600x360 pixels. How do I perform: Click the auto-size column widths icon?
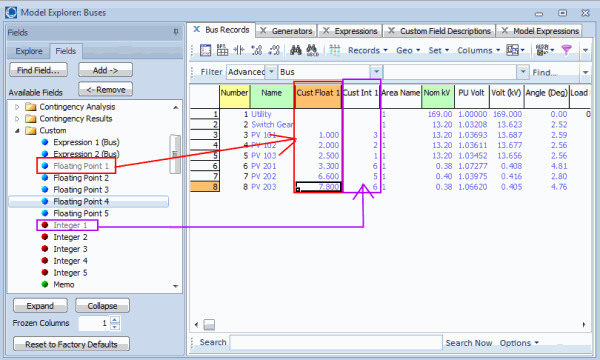pos(239,50)
